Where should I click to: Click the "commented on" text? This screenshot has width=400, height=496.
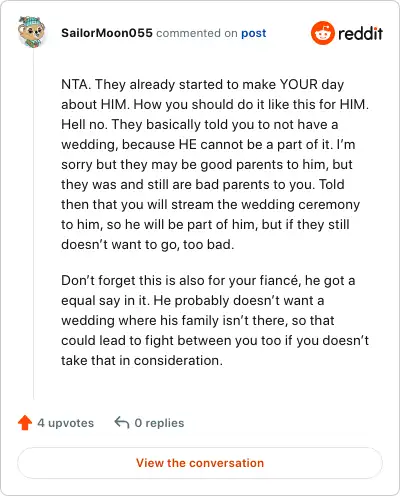[197, 33]
